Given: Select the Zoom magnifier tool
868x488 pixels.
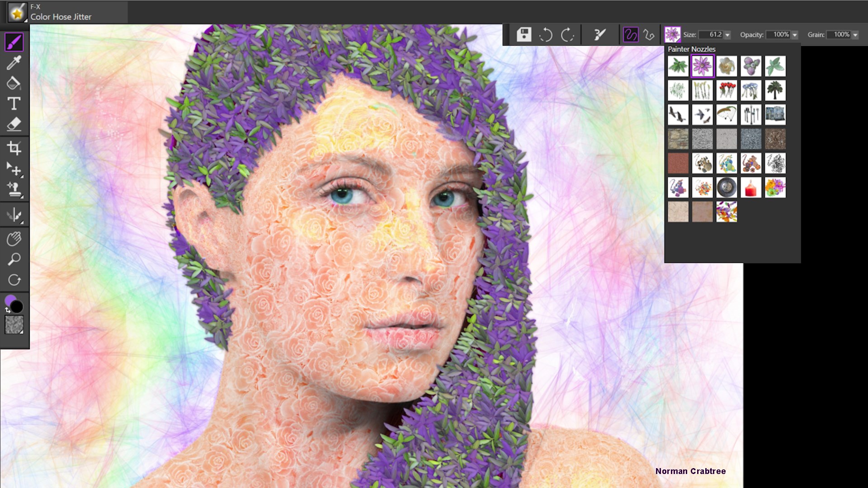Looking at the screenshot, I should coord(14,258).
